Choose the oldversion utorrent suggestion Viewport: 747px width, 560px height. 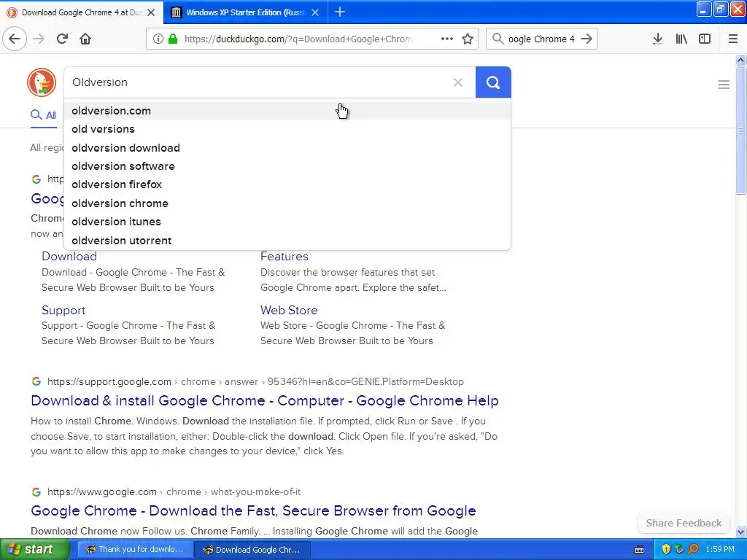pyautogui.click(x=287, y=241)
